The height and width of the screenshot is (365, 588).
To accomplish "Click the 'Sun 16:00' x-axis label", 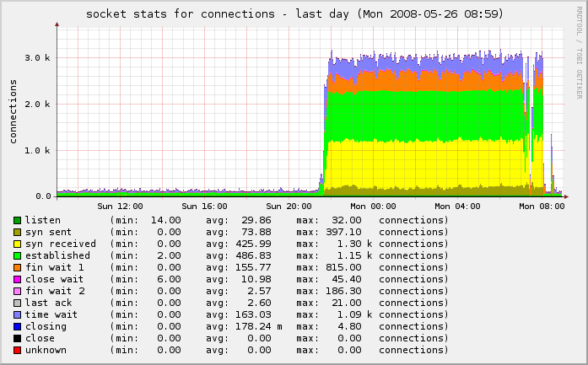I will pos(204,207).
